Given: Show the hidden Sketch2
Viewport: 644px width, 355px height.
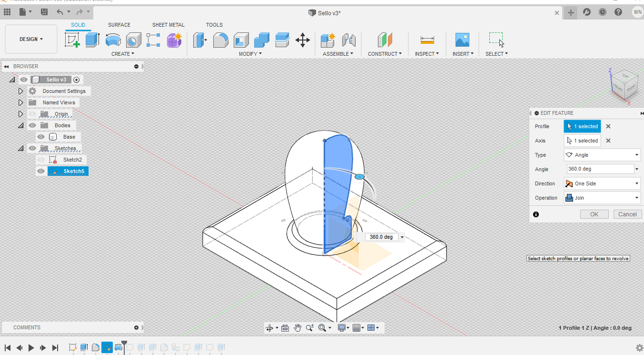Looking at the screenshot, I should (x=41, y=160).
